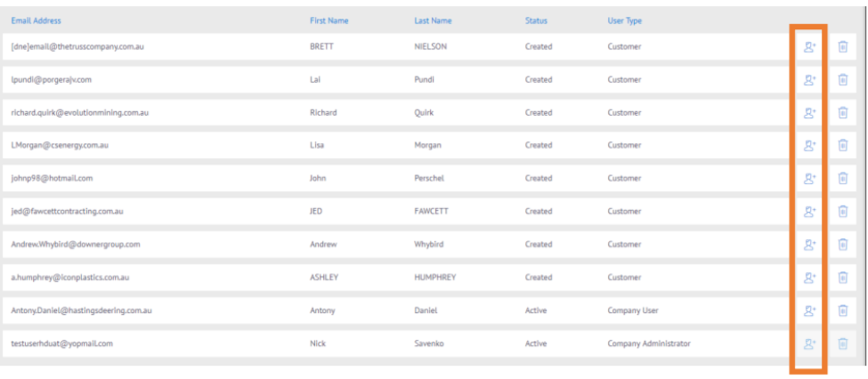Viewport: 868px width, 379px height.
Task: Sort by User Type column header
Action: [x=624, y=20]
